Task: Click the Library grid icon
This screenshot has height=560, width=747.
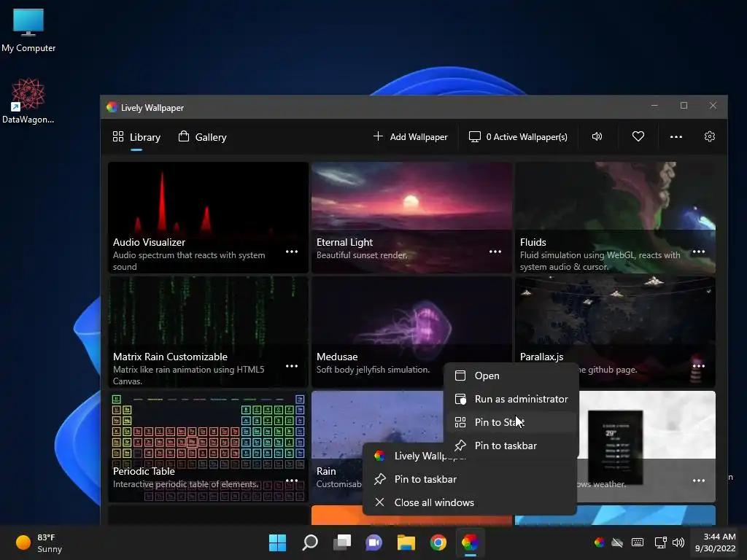Action: pos(118,136)
